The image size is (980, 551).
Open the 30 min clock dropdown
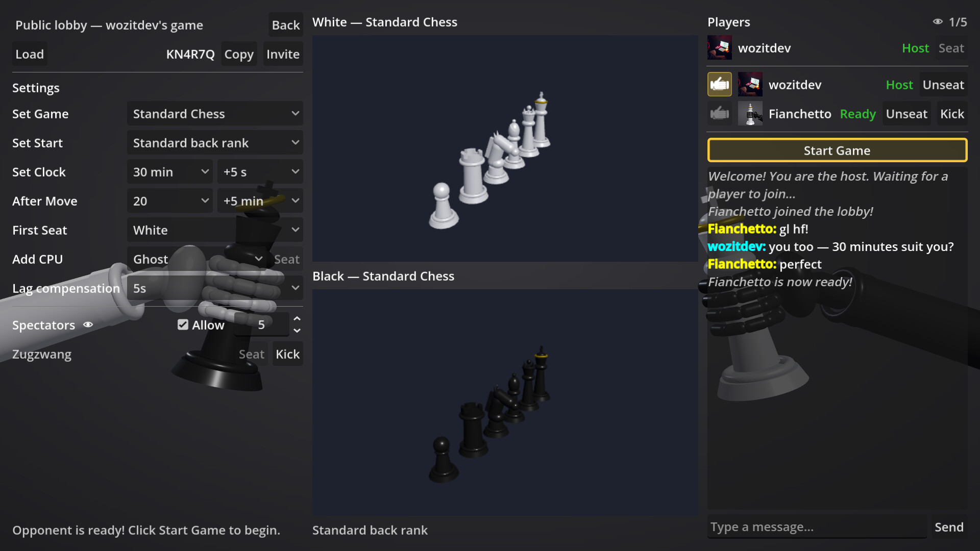pyautogui.click(x=170, y=172)
